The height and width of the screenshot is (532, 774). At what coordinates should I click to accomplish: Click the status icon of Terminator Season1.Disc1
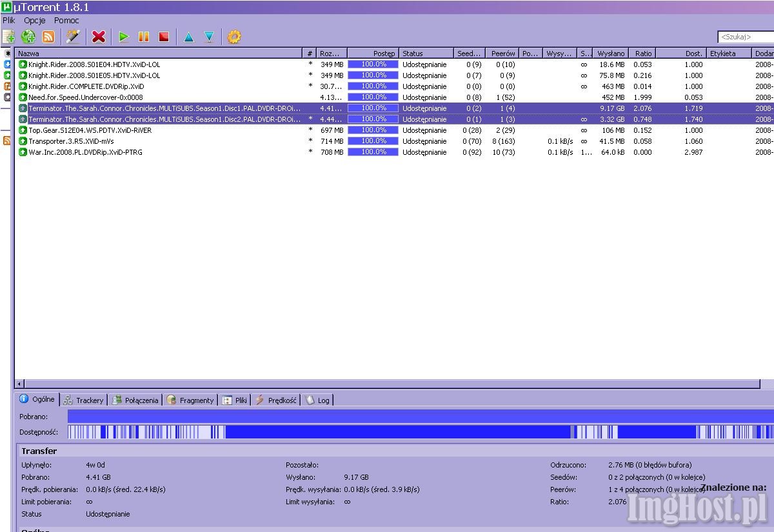coord(23,108)
